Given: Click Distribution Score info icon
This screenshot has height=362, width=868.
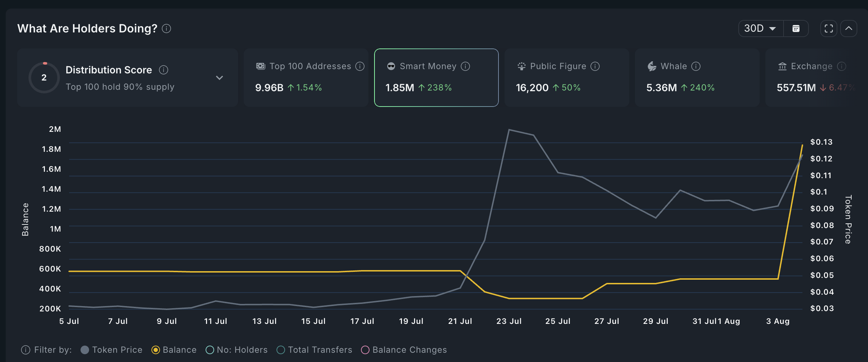Looking at the screenshot, I should pos(164,70).
